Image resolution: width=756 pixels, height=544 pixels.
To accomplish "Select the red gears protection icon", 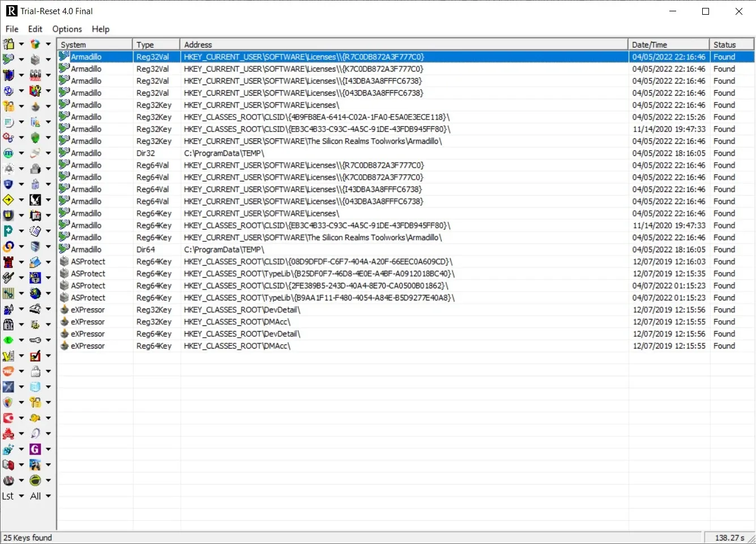I will pos(8,137).
